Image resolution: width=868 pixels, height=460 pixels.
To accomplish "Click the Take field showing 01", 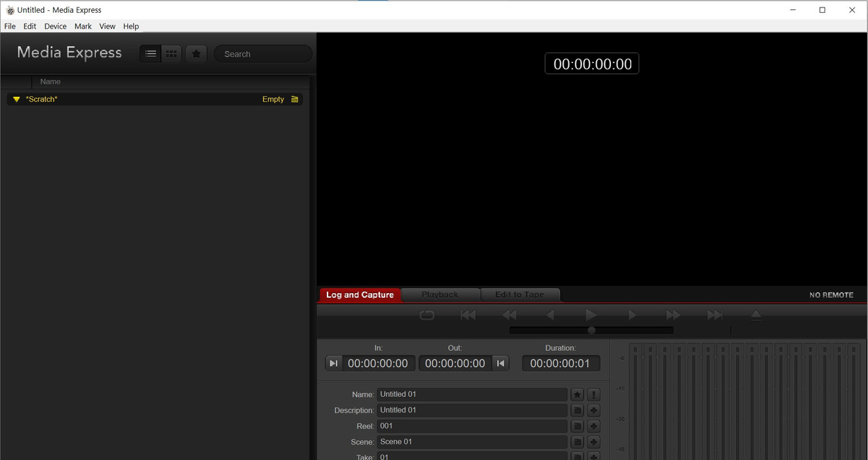I will click(x=472, y=456).
